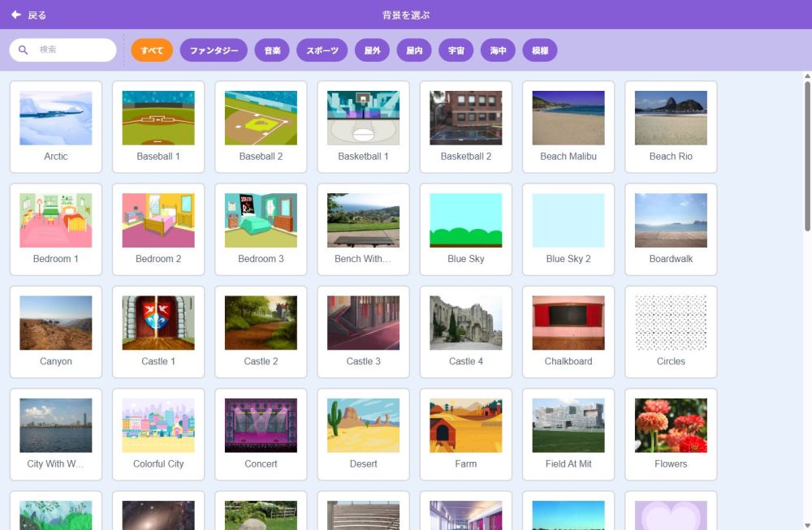Pick the Blue Sky backdrop
The height and width of the screenshot is (530, 812).
(466, 229)
